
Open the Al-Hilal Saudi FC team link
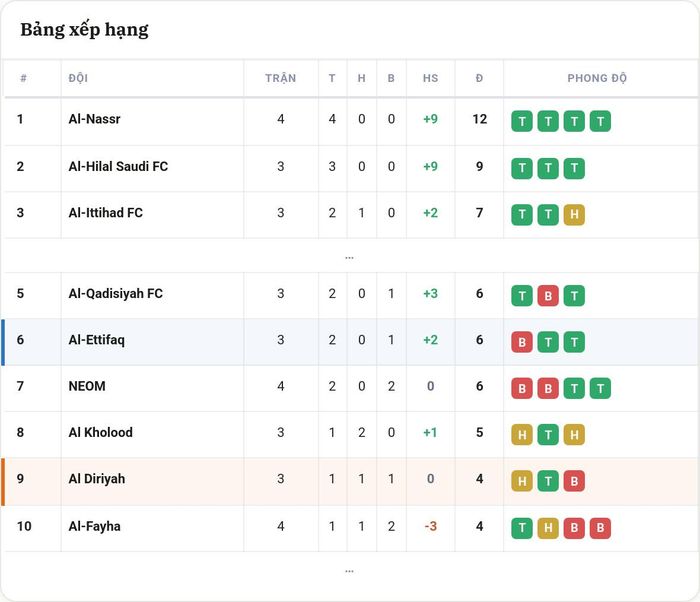pos(118,167)
